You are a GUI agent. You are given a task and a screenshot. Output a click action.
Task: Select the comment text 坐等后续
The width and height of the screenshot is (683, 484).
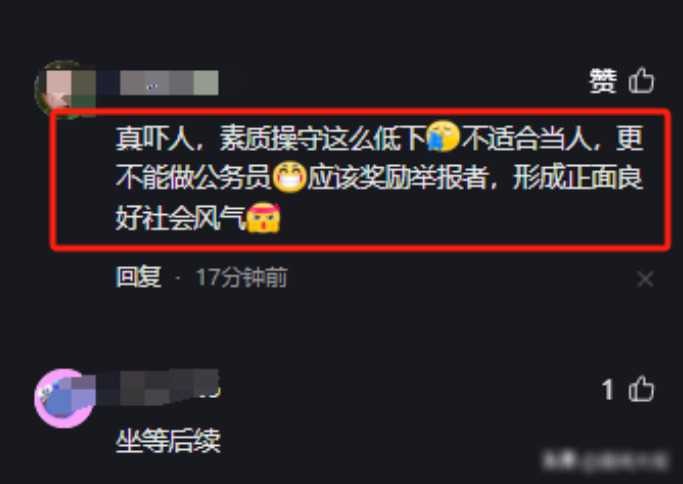click(x=168, y=441)
